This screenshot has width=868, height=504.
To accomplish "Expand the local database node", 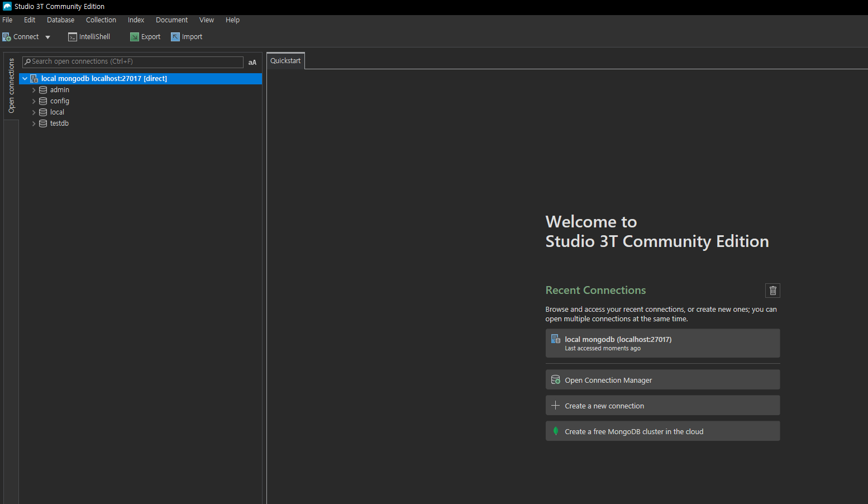I will point(34,112).
